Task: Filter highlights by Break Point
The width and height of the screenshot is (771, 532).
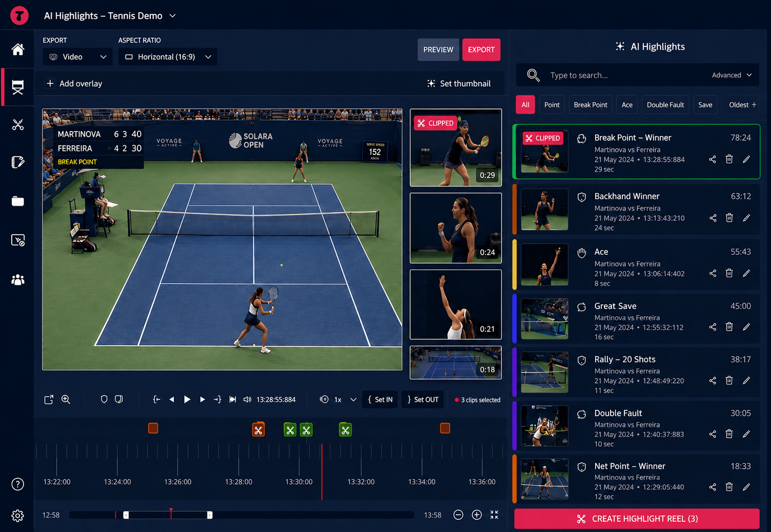Action: tap(590, 105)
